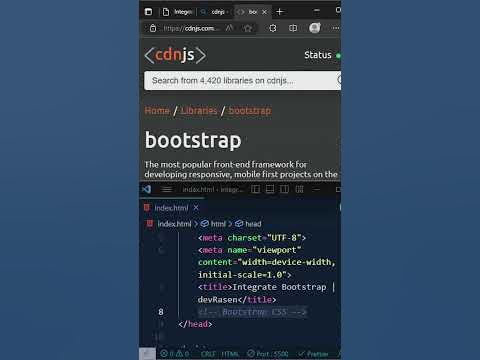Open VS Code customize layout icon

299,189
